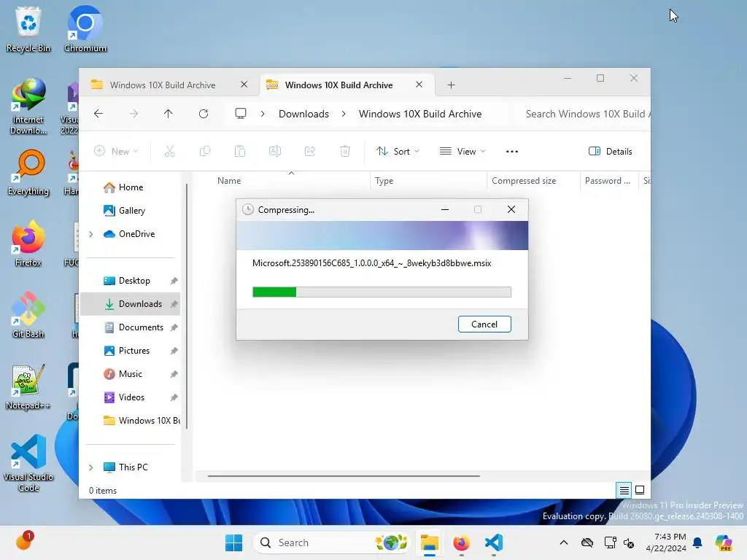Click the Share icon in toolbar
The width and height of the screenshot is (747, 560).
[x=310, y=152]
